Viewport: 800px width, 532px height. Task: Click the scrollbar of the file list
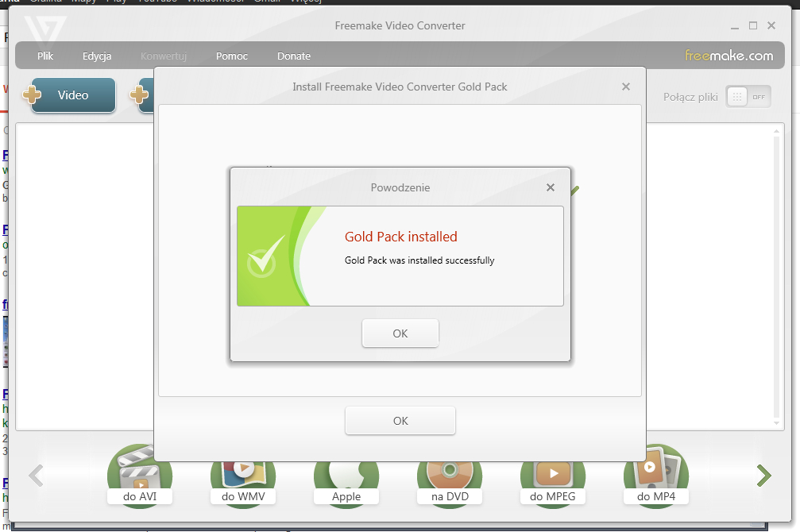[776, 276]
